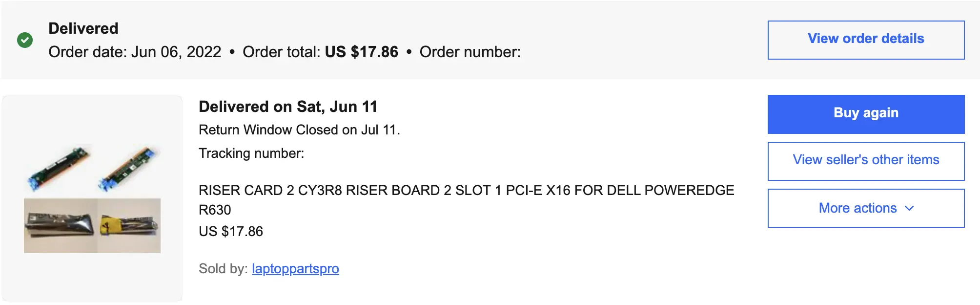
Task: Click the Order number label
Action: 470,52
